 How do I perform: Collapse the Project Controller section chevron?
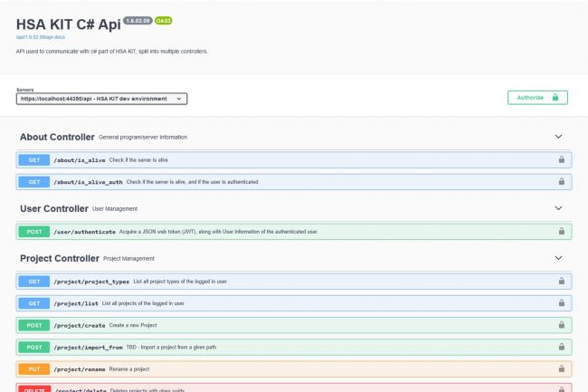pyautogui.click(x=558, y=258)
